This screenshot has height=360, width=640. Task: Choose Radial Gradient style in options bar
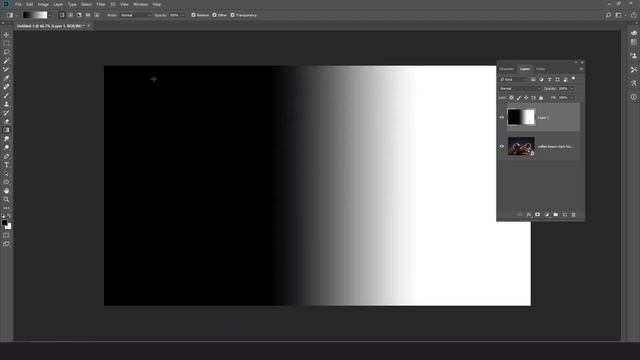tap(71, 15)
